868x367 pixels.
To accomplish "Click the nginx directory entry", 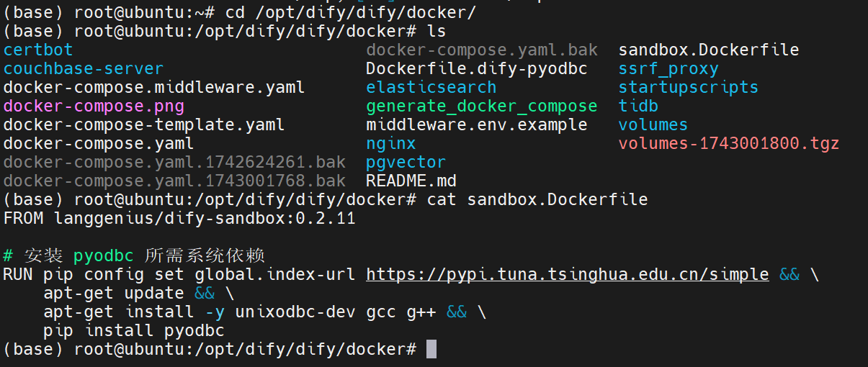I will click(x=391, y=144).
